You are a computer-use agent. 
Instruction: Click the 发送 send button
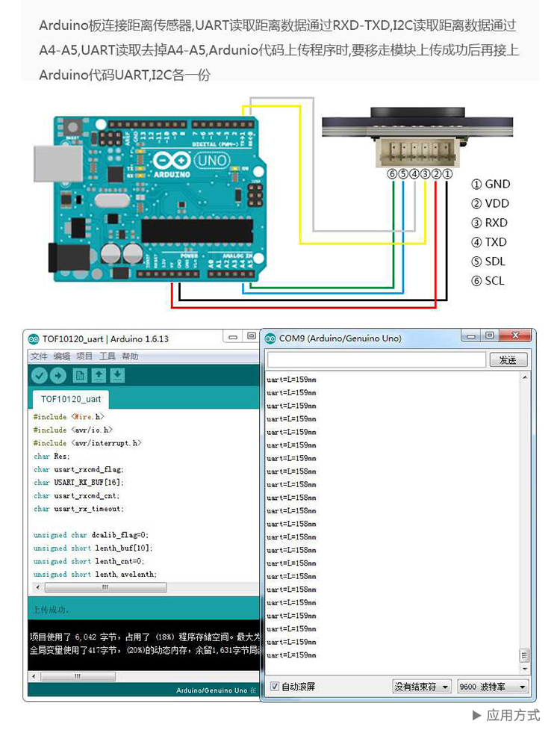[x=508, y=360]
